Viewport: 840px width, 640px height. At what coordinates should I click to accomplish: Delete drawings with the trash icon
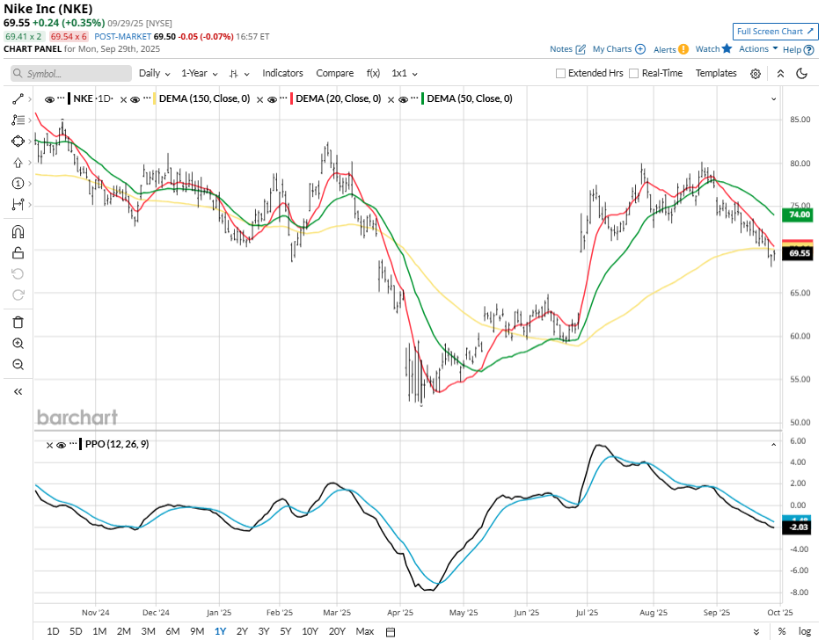tap(18, 323)
